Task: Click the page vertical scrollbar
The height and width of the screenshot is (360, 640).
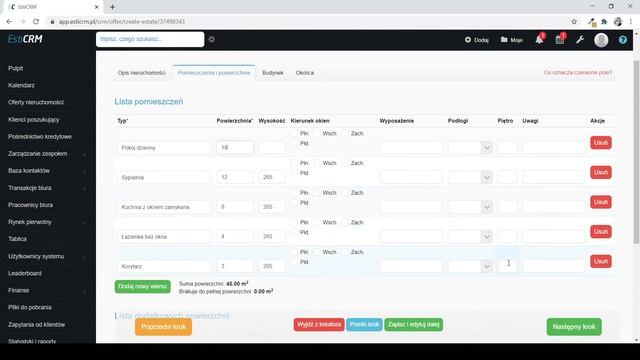Action: (636, 152)
